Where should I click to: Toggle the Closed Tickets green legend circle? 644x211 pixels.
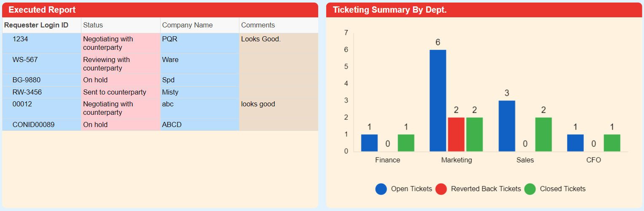pyautogui.click(x=530, y=189)
